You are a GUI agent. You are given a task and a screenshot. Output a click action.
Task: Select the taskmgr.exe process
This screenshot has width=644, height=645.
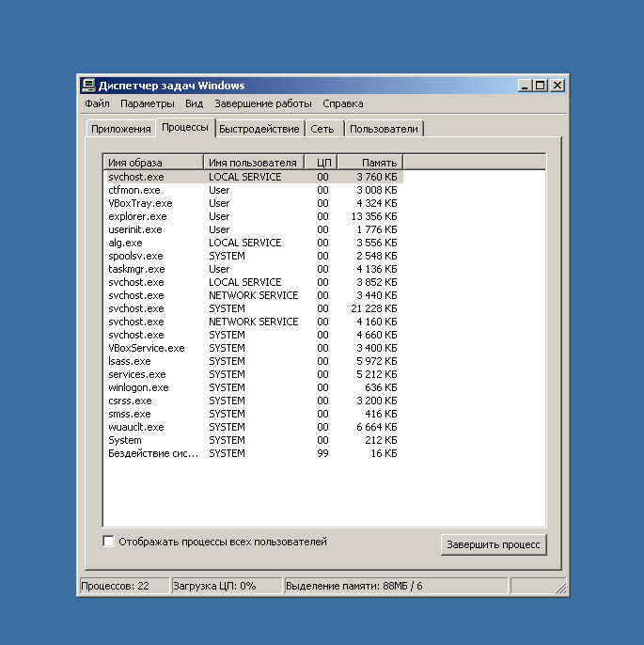253,269
